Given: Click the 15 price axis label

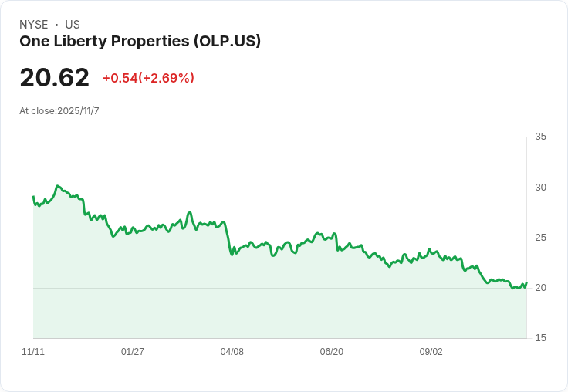Looking at the screenshot, I should (540, 338).
